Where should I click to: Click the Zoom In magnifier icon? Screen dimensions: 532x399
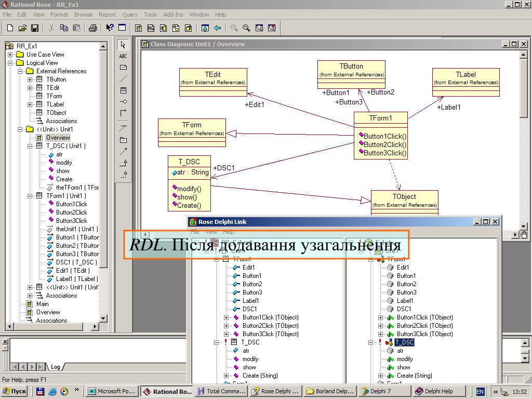point(234,28)
